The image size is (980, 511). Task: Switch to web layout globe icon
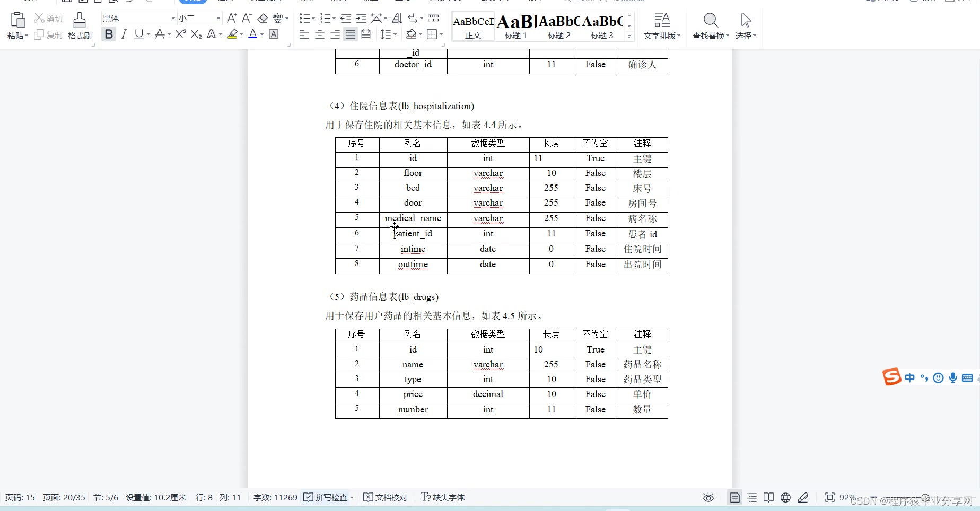click(x=785, y=497)
